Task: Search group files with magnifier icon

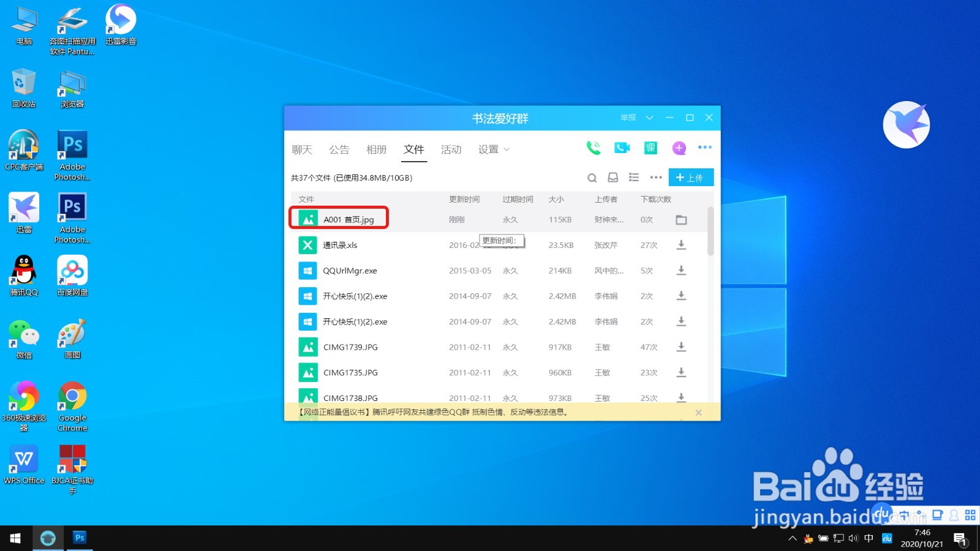Action: (592, 178)
